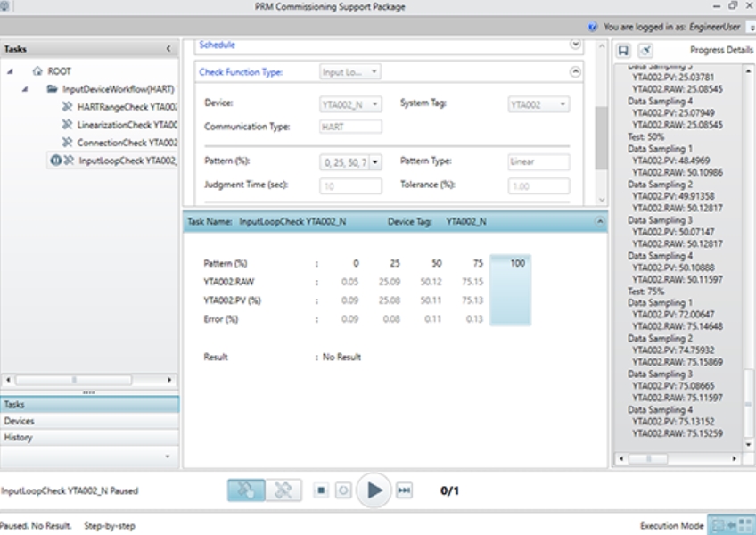Image resolution: width=756 pixels, height=535 pixels.
Task: Click the LinearizationCheck task tool icon
Action: (x=67, y=125)
